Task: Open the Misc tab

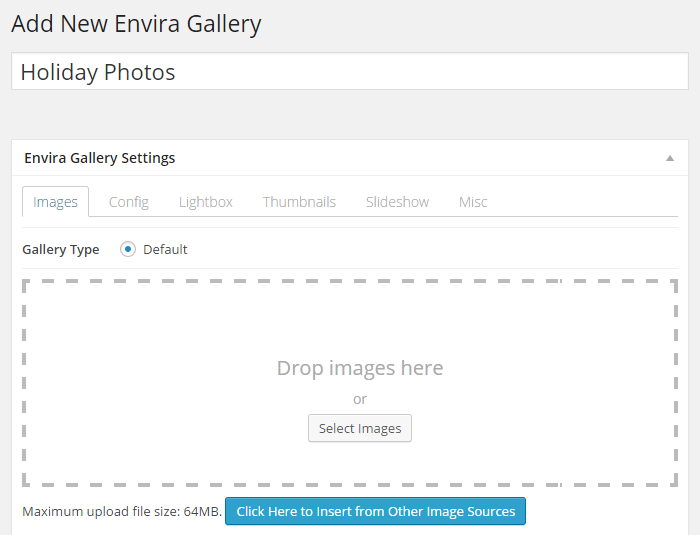Action: [x=473, y=202]
